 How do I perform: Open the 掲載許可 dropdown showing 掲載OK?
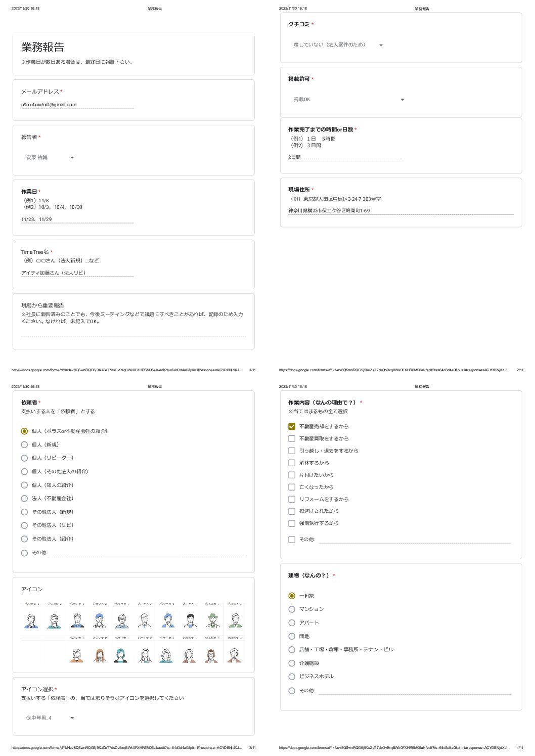tap(349, 100)
